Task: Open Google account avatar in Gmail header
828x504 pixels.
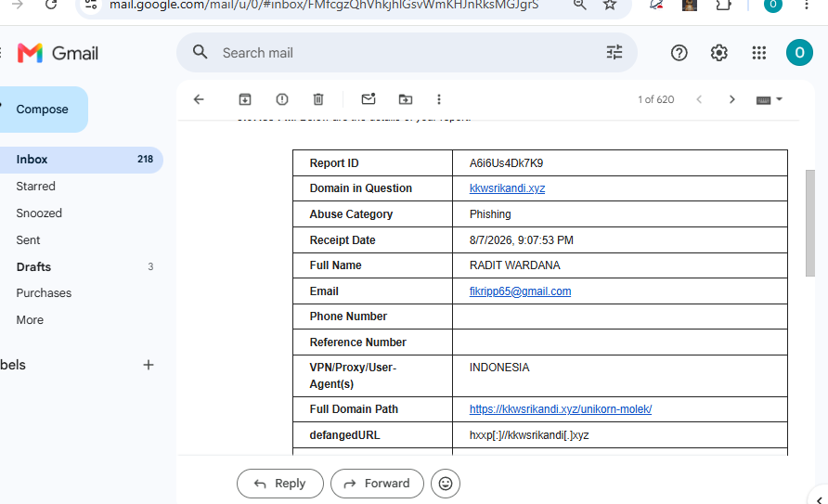Action: tap(799, 53)
